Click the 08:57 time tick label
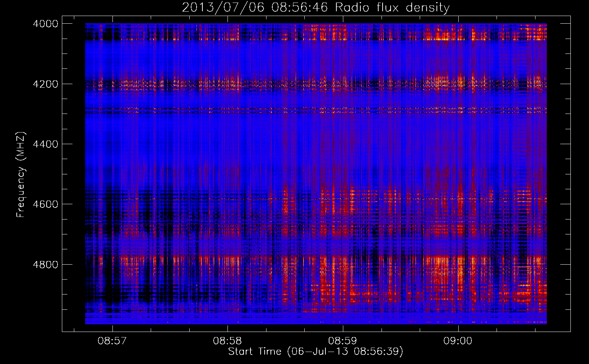589x364 pixels. [112, 341]
